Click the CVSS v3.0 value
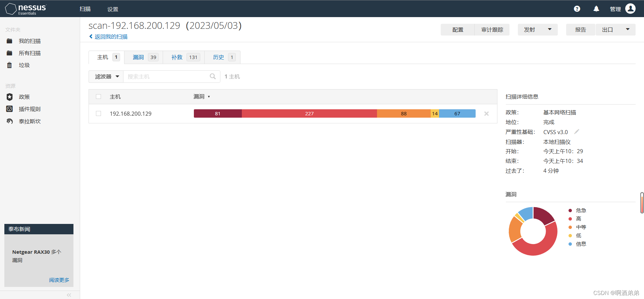Image resolution: width=644 pixels, height=299 pixels. [x=555, y=132]
